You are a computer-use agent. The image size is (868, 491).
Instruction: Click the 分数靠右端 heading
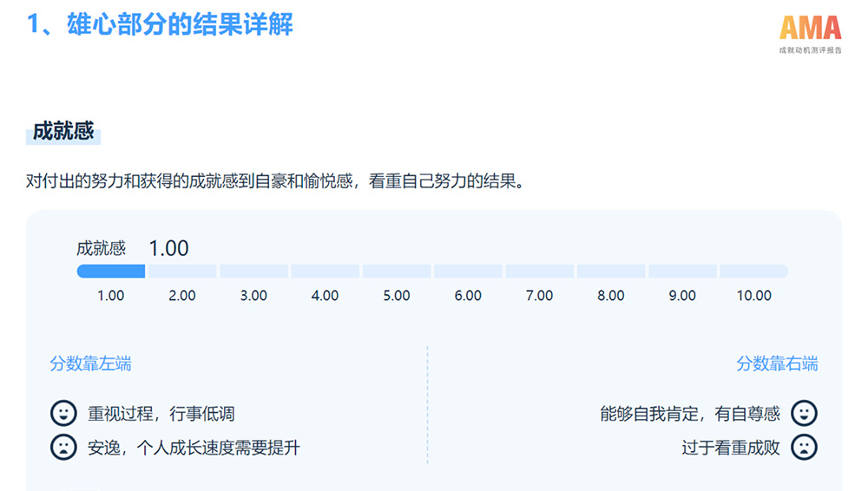click(777, 363)
